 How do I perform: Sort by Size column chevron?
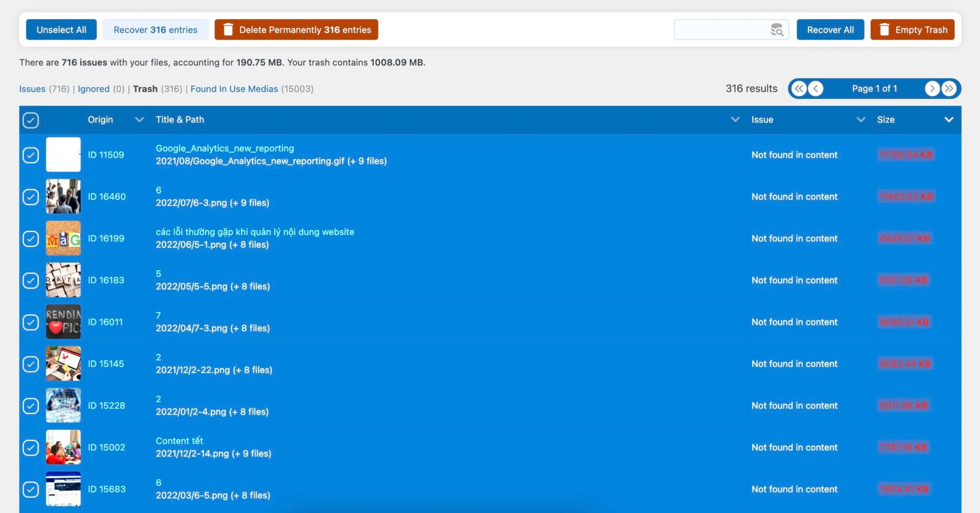tap(948, 120)
